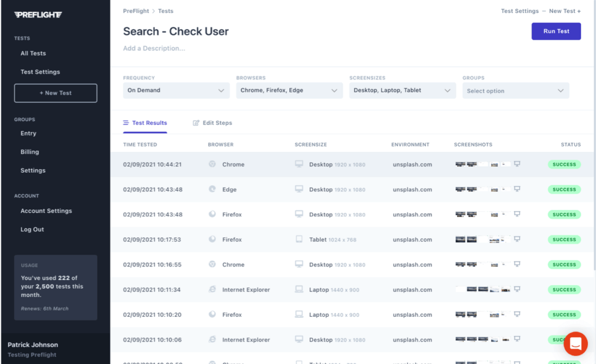The width and height of the screenshot is (596, 364).
Task: Click Chrome browser icon in first result row
Action: pos(212,165)
